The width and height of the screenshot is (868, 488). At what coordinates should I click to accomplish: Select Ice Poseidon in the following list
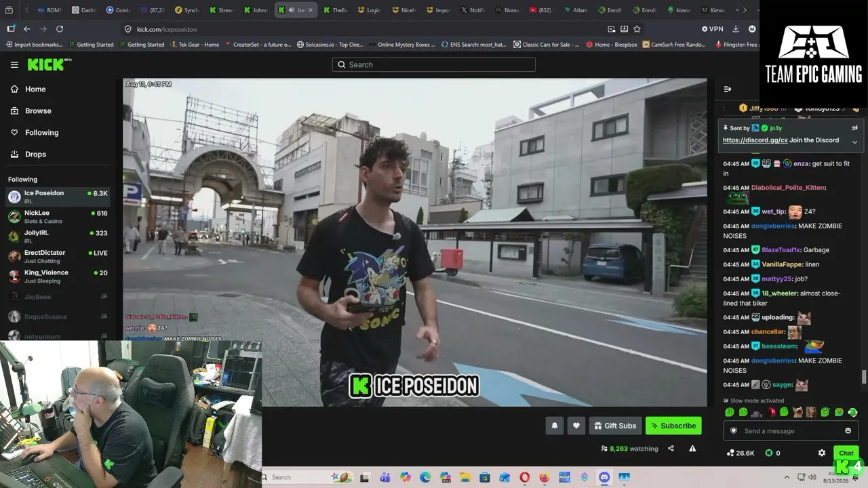tap(58, 197)
